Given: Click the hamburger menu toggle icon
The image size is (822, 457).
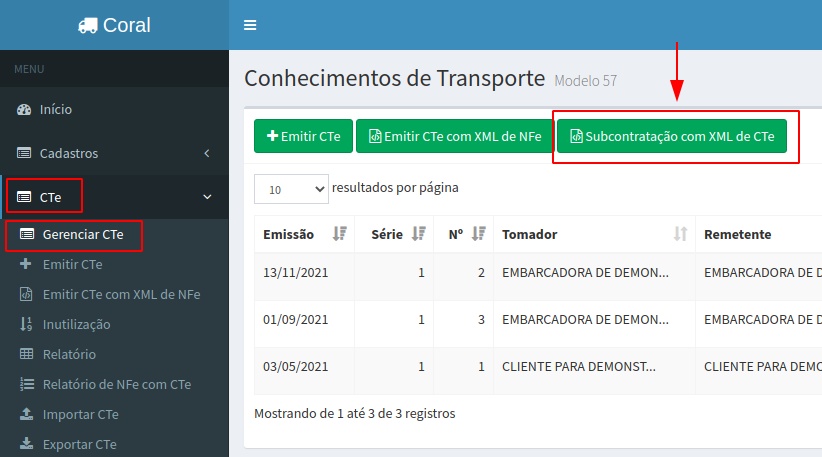Looking at the screenshot, I should (250, 25).
